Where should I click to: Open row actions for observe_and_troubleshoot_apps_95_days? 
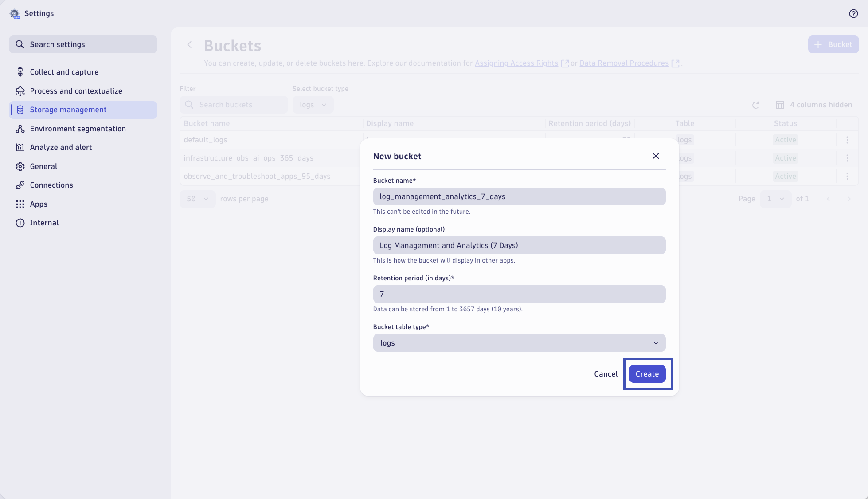(x=847, y=176)
